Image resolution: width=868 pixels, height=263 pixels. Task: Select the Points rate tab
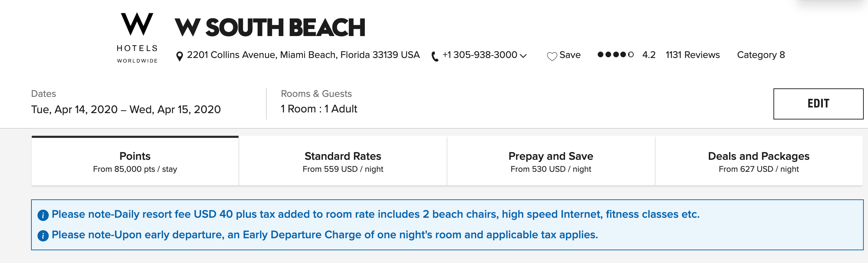tap(135, 161)
